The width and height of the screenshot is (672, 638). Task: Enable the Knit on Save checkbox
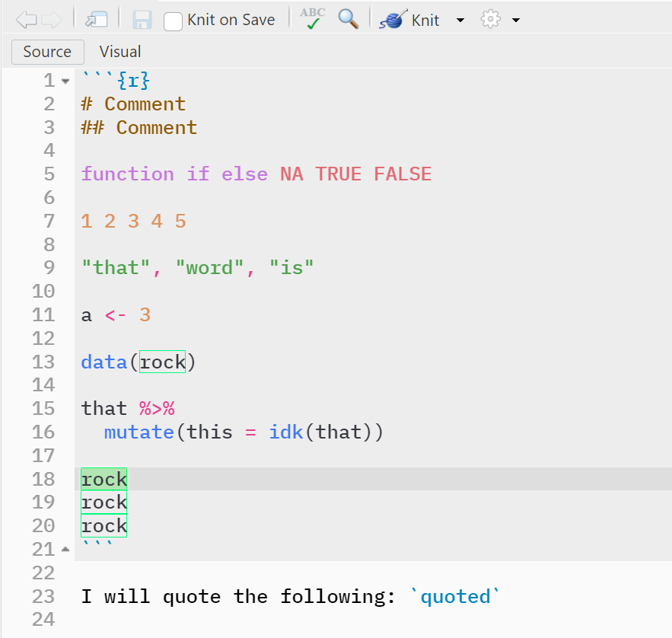click(x=173, y=21)
